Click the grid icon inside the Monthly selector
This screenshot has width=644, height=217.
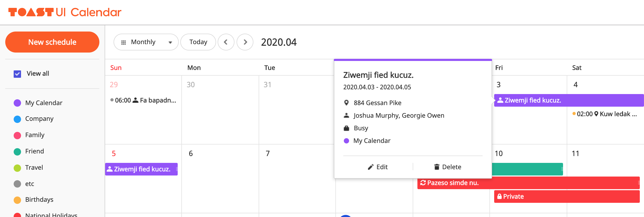click(124, 42)
